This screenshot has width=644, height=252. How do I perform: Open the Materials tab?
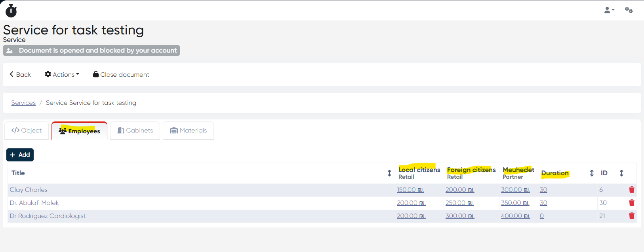[189, 131]
